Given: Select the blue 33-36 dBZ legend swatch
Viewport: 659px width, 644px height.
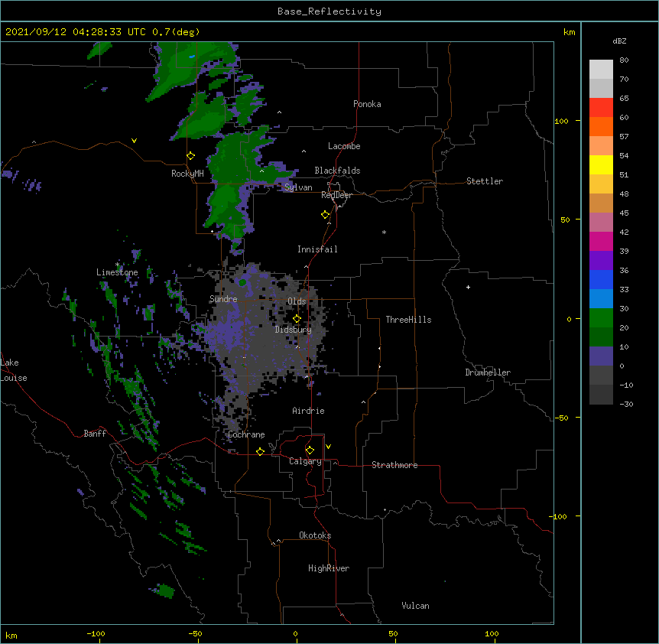Looking at the screenshot, I should coord(601,279).
